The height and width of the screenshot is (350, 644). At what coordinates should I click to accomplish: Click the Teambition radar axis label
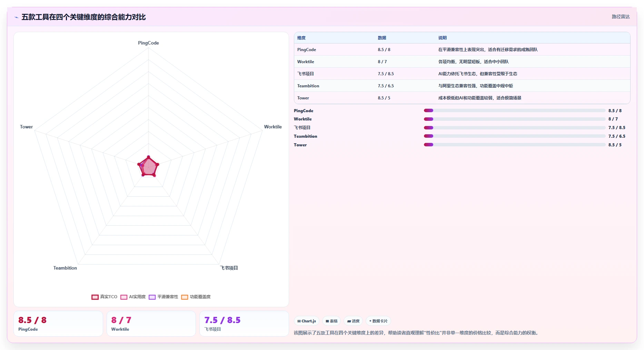tap(65, 268)
